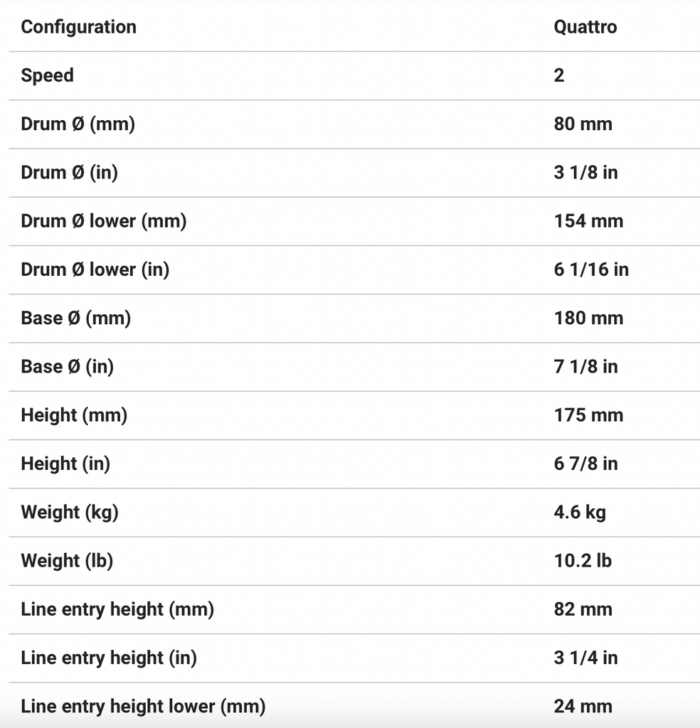Click the Quattro configuration value
This screenshot has width=700, height=728.
click(x=585, y=27)
